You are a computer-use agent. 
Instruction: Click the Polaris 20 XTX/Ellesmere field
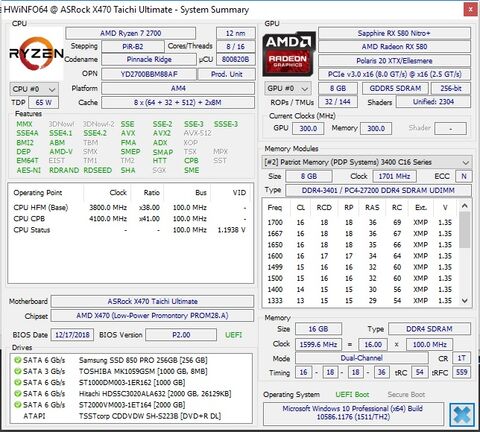click(394, 61)
